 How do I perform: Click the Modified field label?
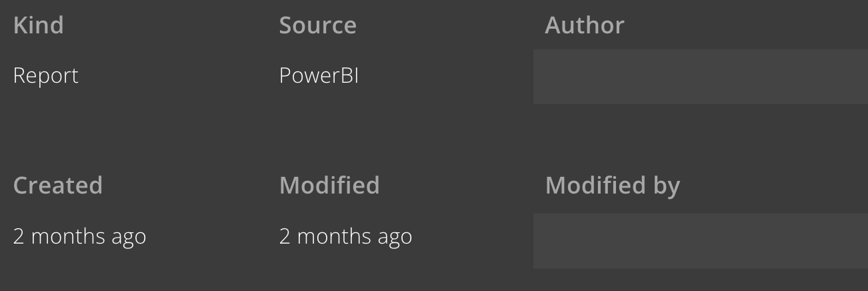329,185
